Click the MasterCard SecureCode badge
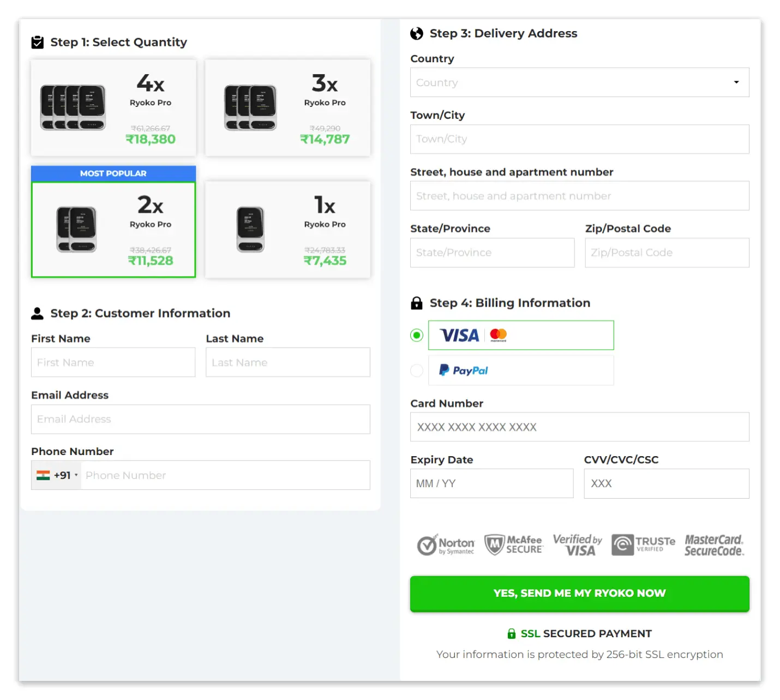 (714, 545)
